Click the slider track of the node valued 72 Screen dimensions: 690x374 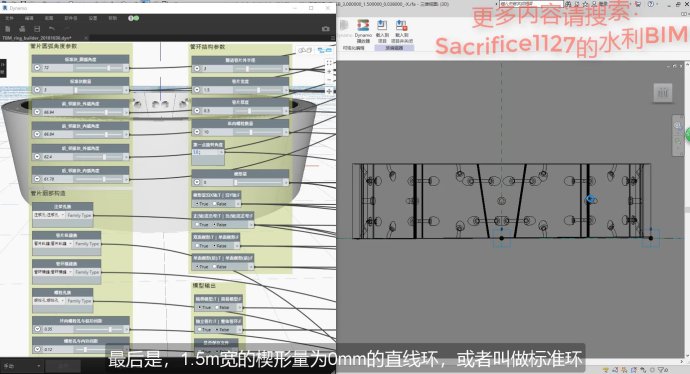(98, 68)
